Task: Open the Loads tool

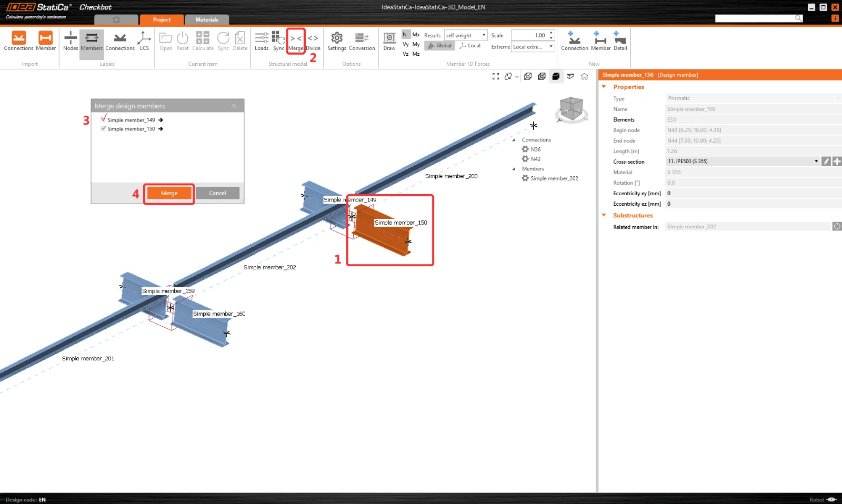Action: pos(262,41)
